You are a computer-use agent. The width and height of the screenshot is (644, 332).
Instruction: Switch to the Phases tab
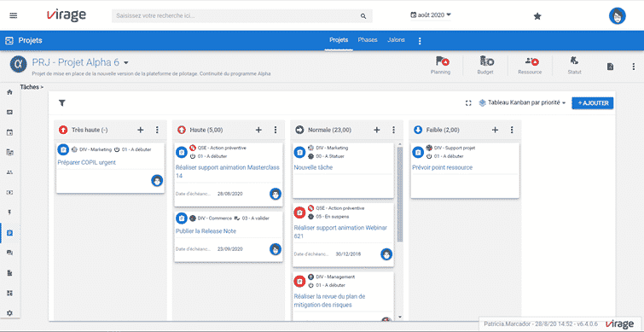(368, 40)
